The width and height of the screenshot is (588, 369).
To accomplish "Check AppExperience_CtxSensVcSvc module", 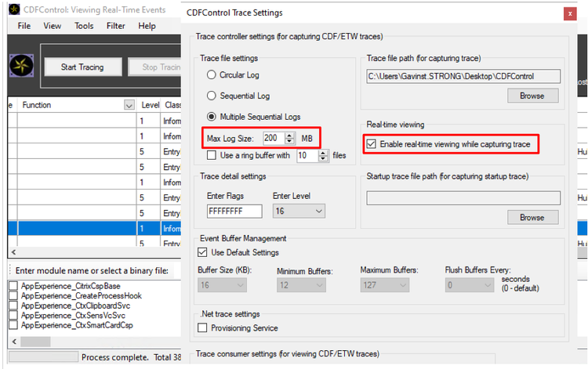I will [x=13, y=315].
